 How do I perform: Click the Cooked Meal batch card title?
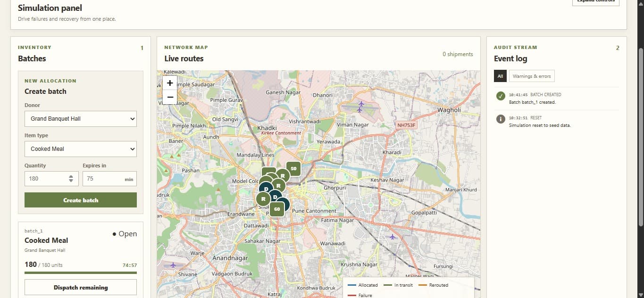click(x=46, y=240)
